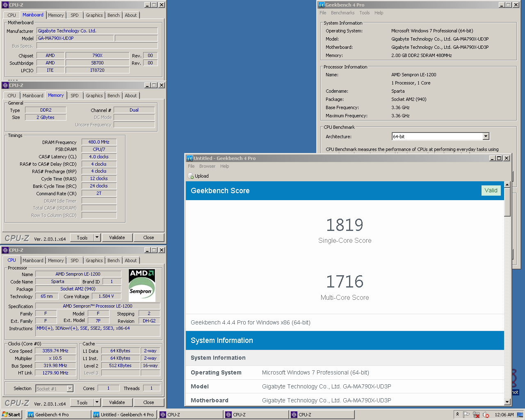Click Validate in Memory CPU-Z window
The width and height of the screenshot is (525, 420).
[x=117, y=237]
